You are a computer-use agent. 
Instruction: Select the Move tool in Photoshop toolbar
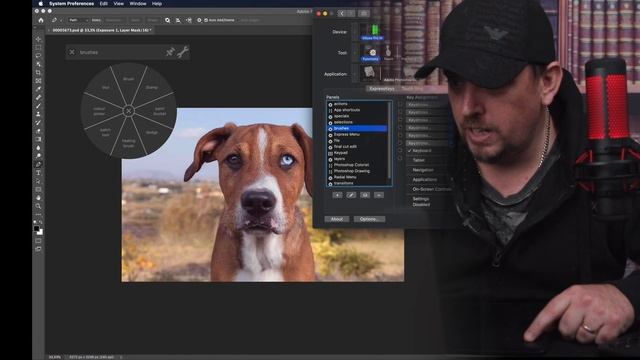tap(38, 39)
